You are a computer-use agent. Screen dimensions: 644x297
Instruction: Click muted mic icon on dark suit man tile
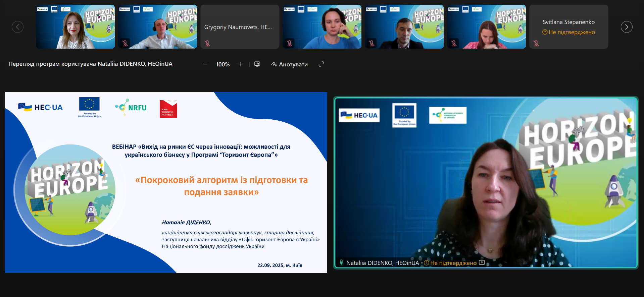(x=372, y=43)
